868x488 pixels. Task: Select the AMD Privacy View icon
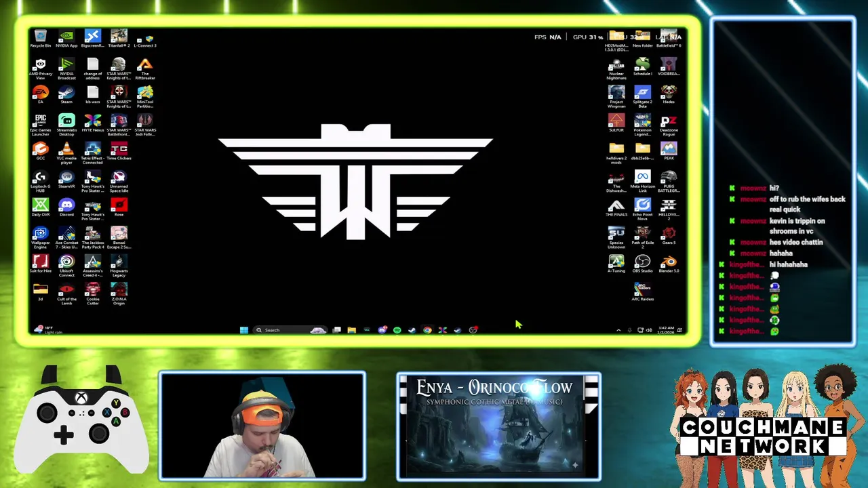40,68
